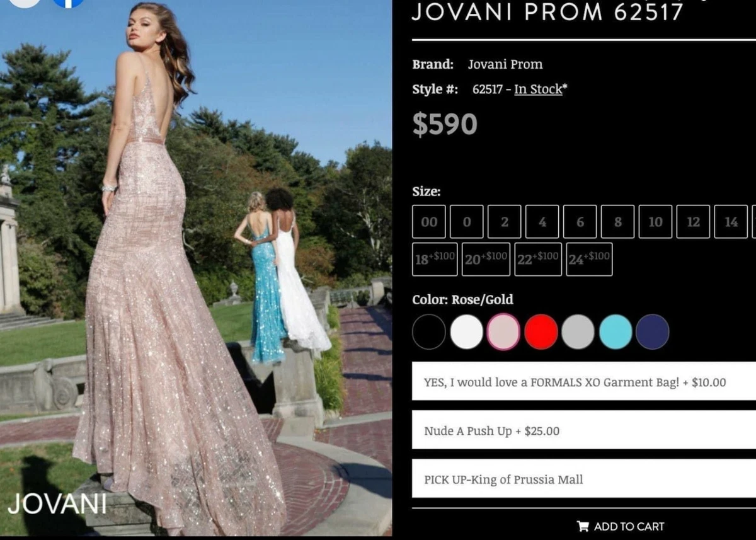Select size 00

pyautogui.click(x=429, y=222)
